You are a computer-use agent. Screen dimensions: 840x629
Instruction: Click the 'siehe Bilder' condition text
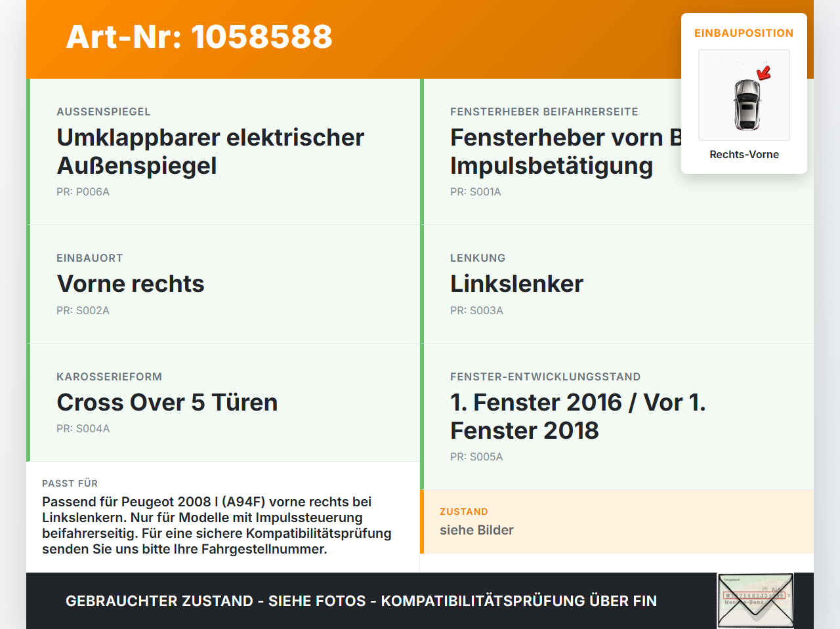pos(476,530)
